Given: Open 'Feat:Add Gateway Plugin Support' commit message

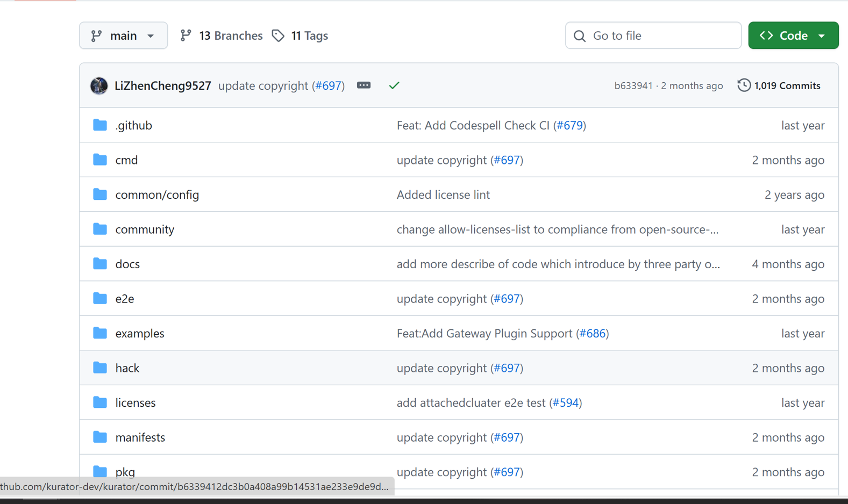Looking at the screenshot, I should pyautogui.click(x=484, y=333).
